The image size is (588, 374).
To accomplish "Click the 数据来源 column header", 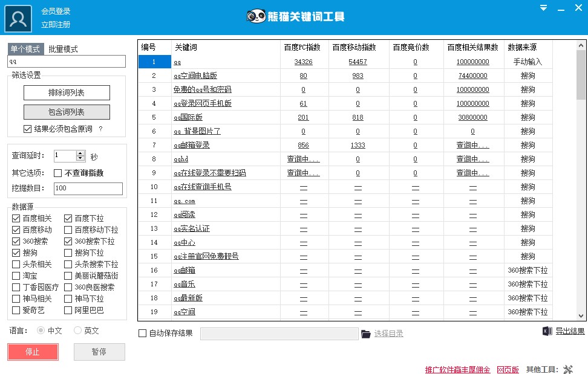I will pyautogui.click(x=522, y=47).
